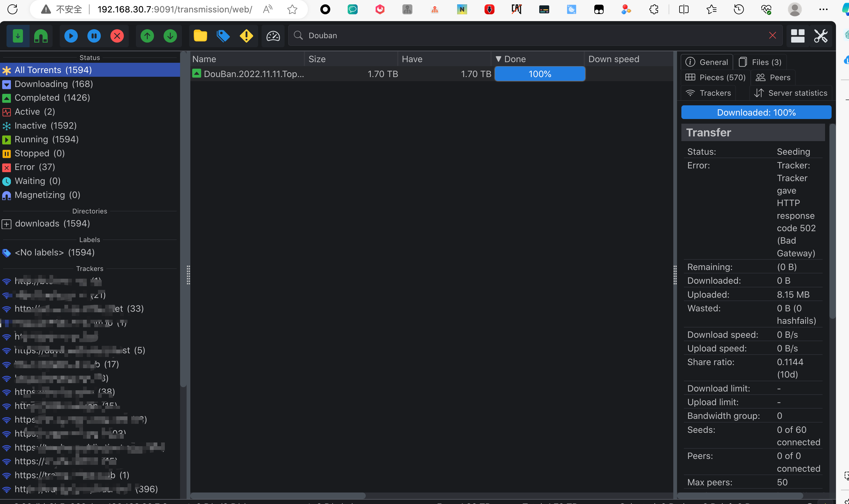Viewport: 849px width, 504px height.
Task: Select the <No labels> (1594) filter
Action: pos(90,252)
